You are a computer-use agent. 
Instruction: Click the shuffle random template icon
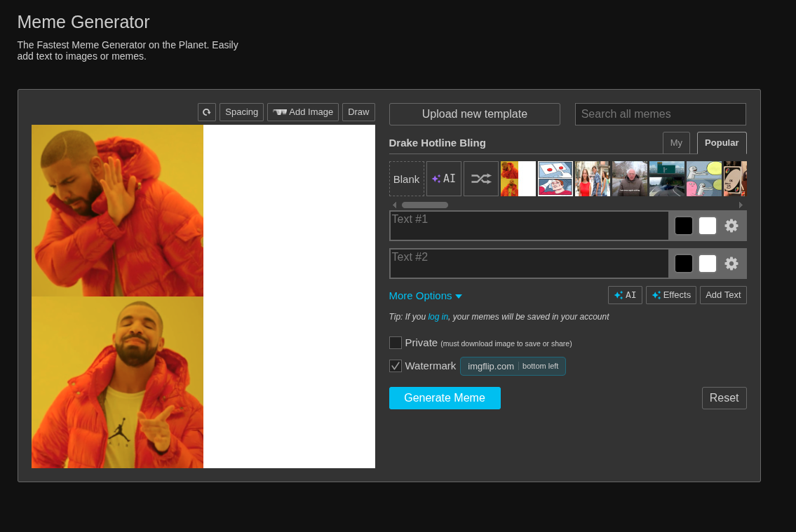click(x=481, y=179)
